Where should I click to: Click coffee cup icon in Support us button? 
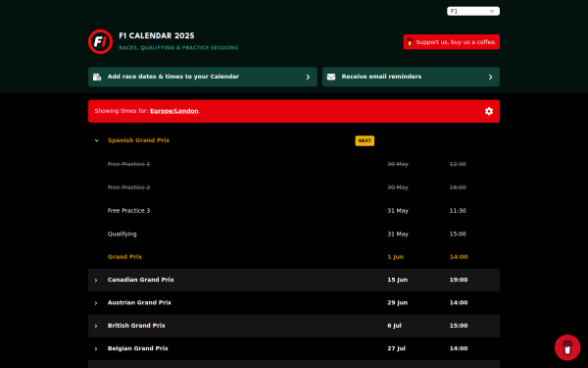point(410,42)
